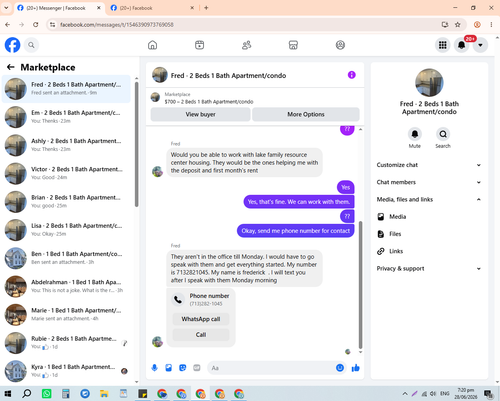Open the Groups icon in top navigation
Viewport: 500px width, 401px height.
click(340, 45)
